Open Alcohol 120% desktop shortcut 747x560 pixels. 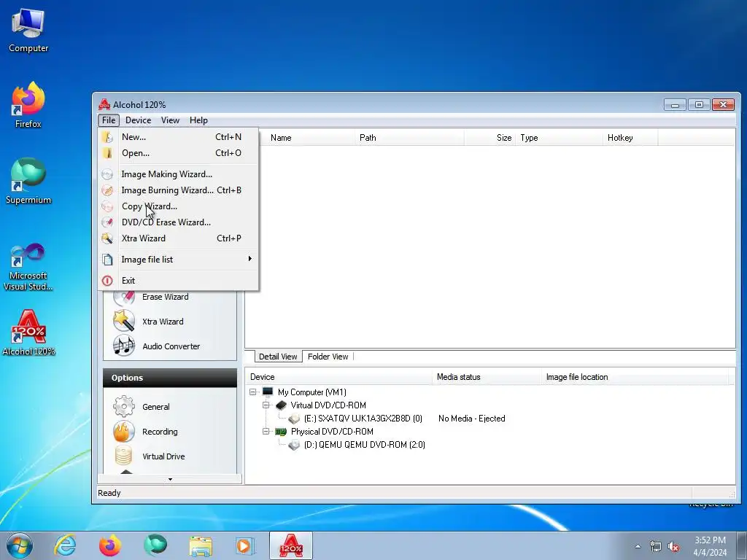(28, 332)
